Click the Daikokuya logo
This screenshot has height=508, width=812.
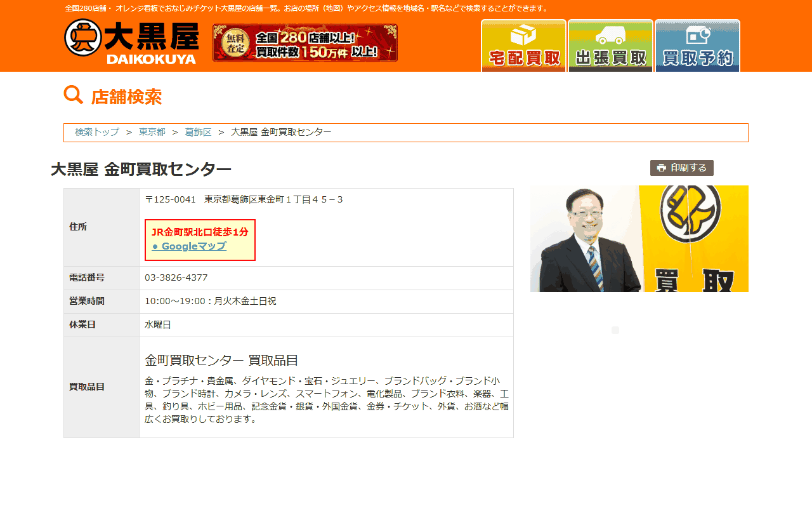[x=131, y=42]
